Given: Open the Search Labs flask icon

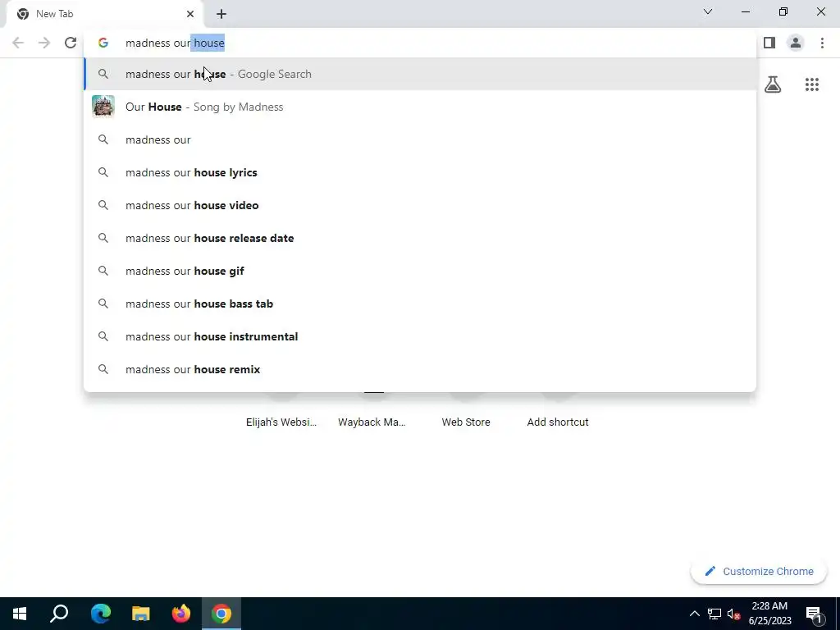Looking at the screenshot, I should [773, 84].
